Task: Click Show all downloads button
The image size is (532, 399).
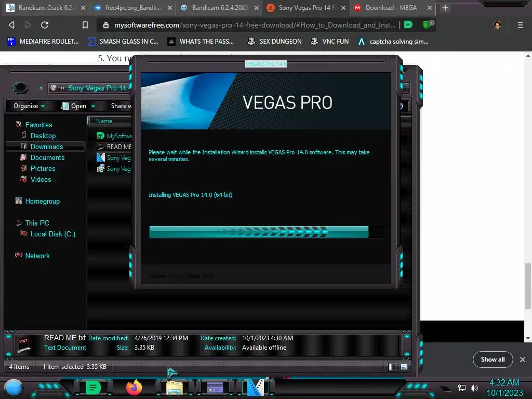Action: [493, 360]
